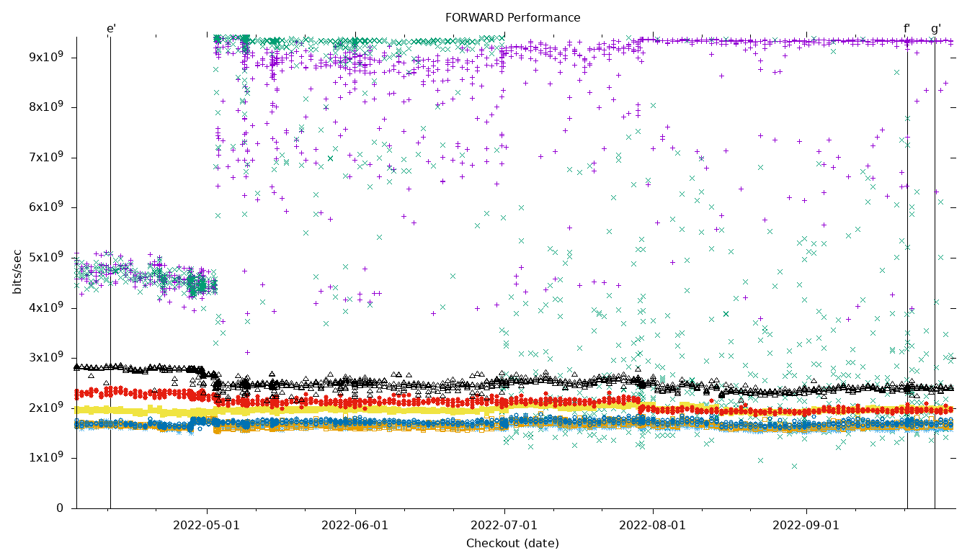Click the y-axis tick '1x10⁹'
The height and width of the screenshot is (553, 980).
tap(46, 457)
